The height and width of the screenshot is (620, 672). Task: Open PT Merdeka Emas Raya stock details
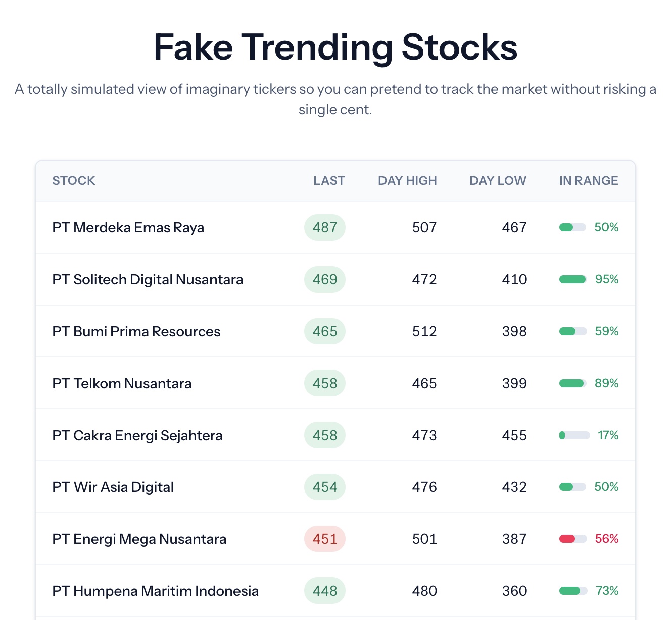tap(128, 227)
